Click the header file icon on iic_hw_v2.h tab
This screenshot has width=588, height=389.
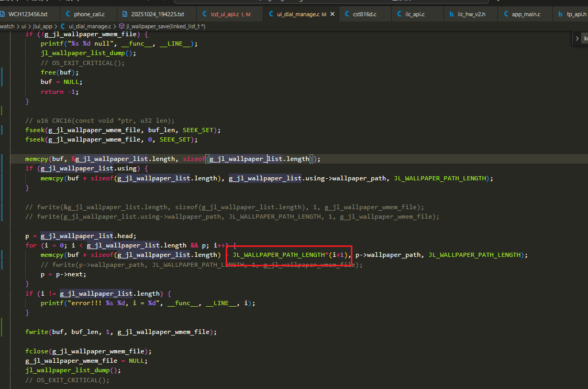point(451,14)
